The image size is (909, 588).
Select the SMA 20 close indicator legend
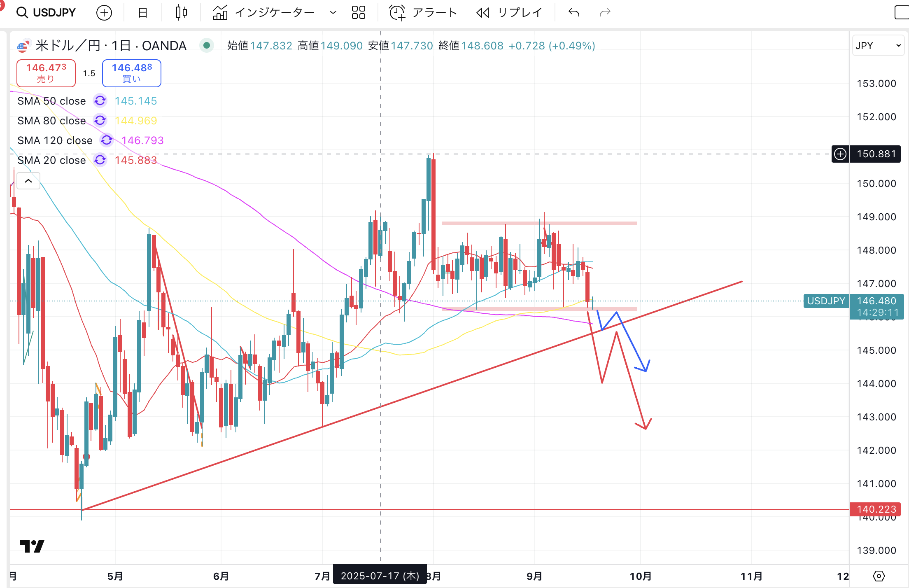tap(51, 160)
